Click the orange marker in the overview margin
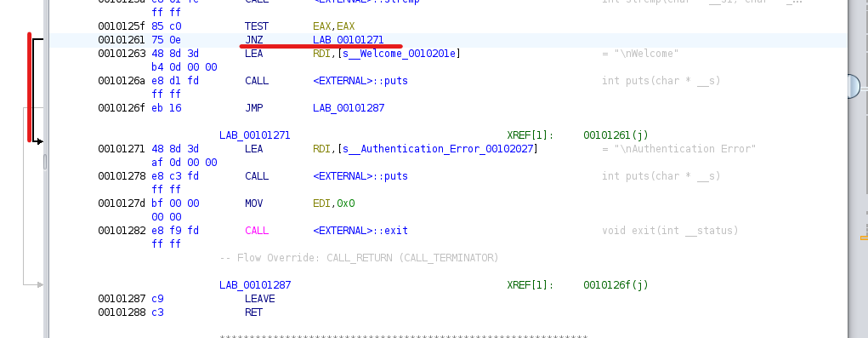Viewport: 868px width, 338px height. point(864,238)
